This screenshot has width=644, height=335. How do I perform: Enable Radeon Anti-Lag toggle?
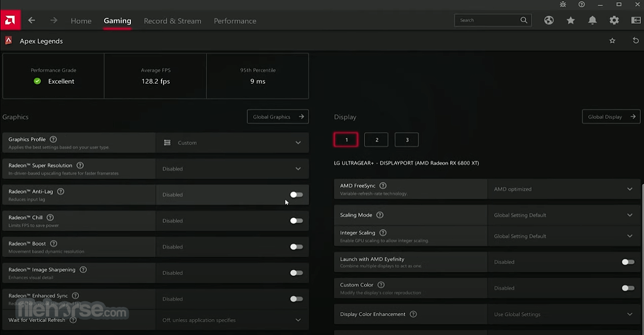(x=296, y=195)
